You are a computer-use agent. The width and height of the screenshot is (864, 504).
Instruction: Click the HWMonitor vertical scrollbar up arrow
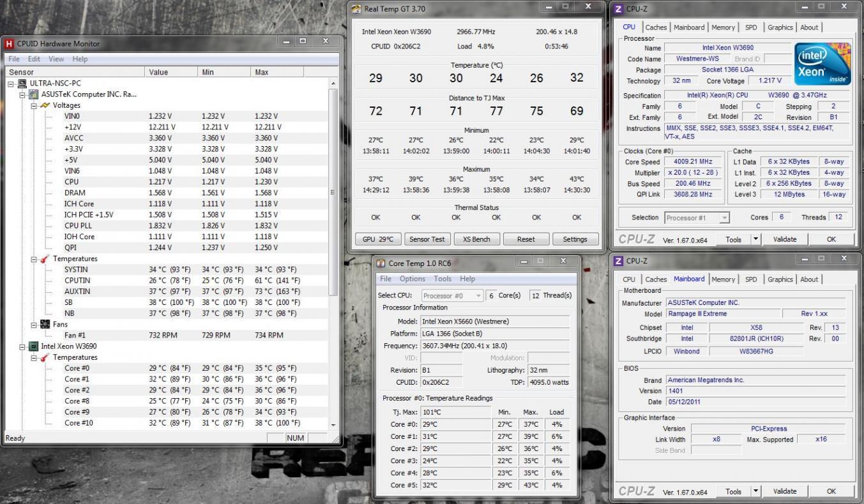[x=333, y=84]
